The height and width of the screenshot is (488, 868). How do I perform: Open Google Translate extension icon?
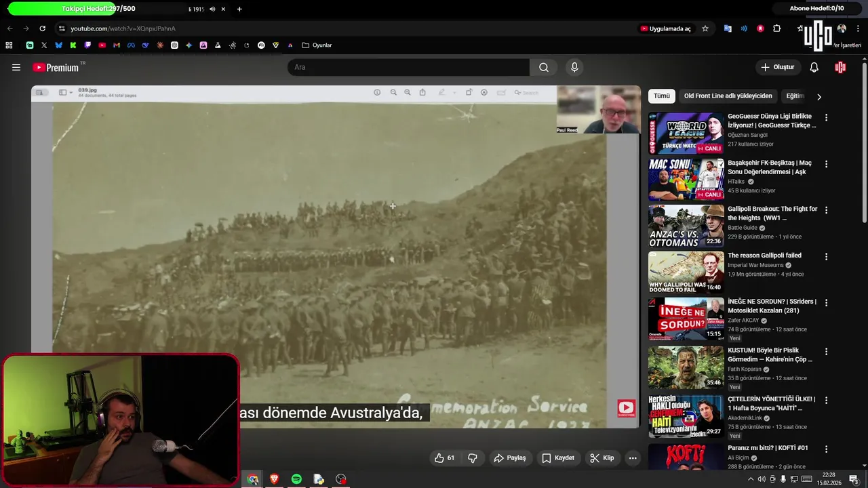728,28
